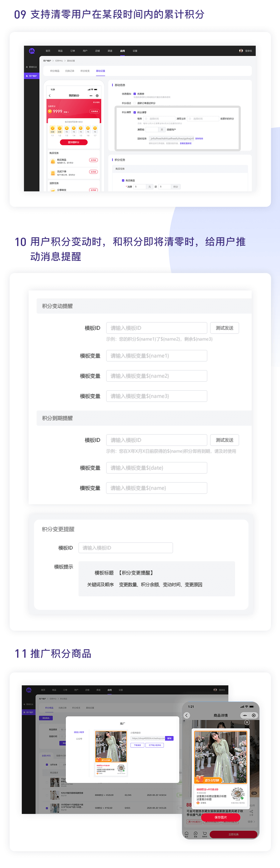Toggle the 优惠券 checkbox under 优惠叠加
The width and height of the screenshot is (280, 868).
[135, 94]
